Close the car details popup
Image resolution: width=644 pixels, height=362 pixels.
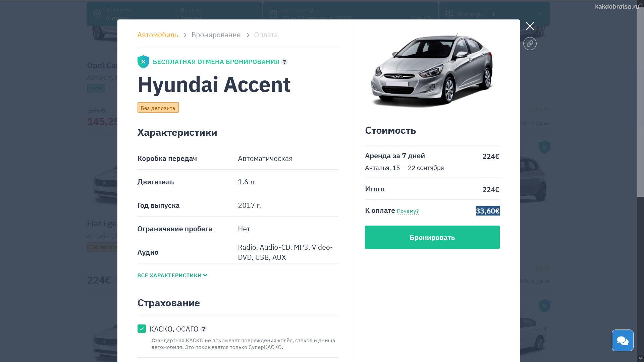(x=530, y=26)
